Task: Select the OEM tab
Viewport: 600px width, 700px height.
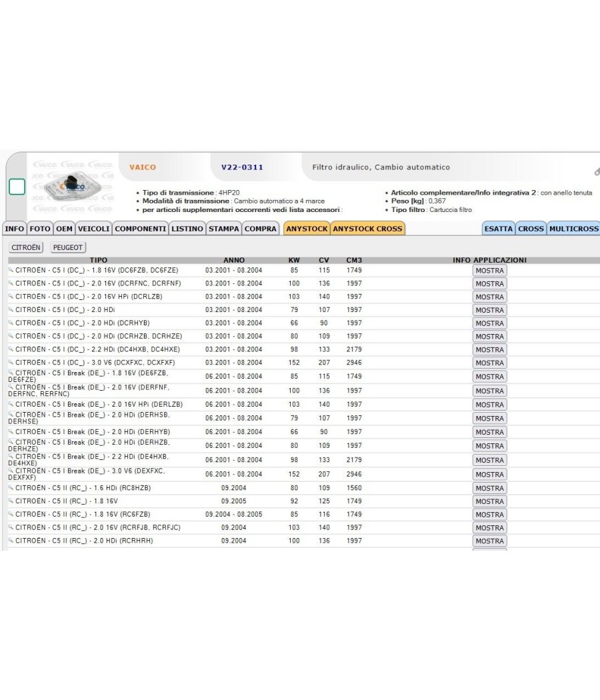Action: (x=64, y=229)
